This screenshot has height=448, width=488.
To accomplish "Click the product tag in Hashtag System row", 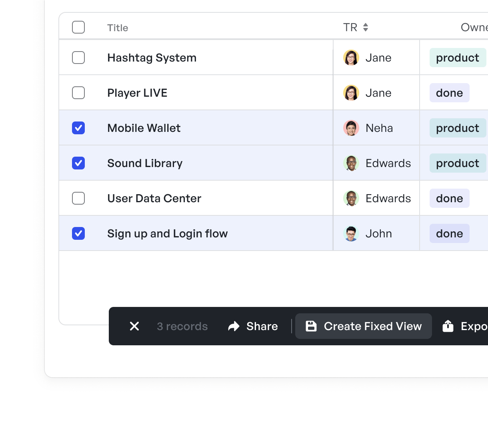I will [x=458, y=58].
